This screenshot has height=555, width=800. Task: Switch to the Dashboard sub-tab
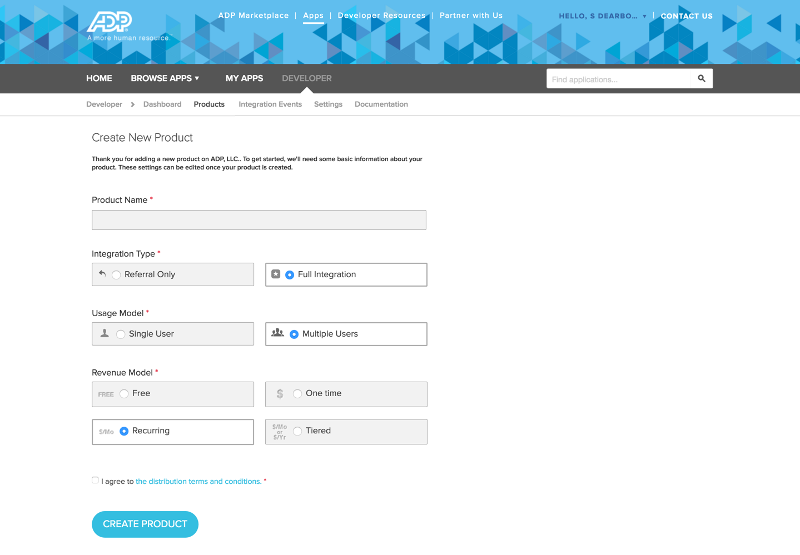coord(162,105)
